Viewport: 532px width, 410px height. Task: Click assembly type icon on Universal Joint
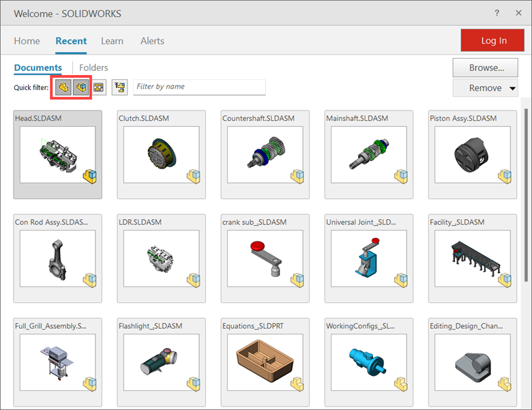[x=401, y=280]
